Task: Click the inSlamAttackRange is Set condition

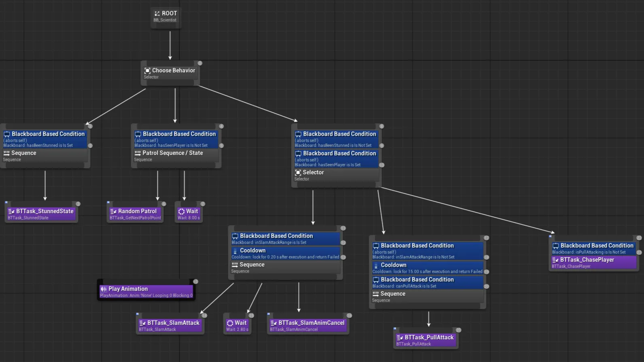Action: (285, 239)
